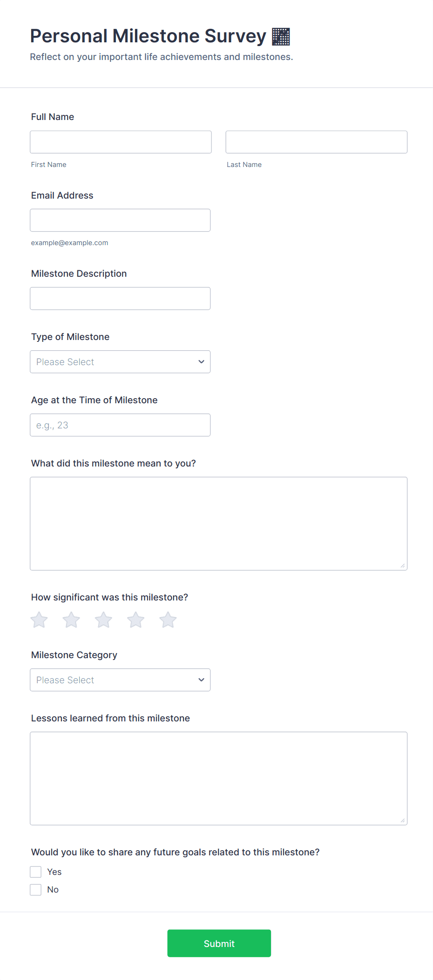Image resolution: width=433 pixels, height=980 pixels.
Task: Choose the fourth significance star
Action: [x=135, y=620]
